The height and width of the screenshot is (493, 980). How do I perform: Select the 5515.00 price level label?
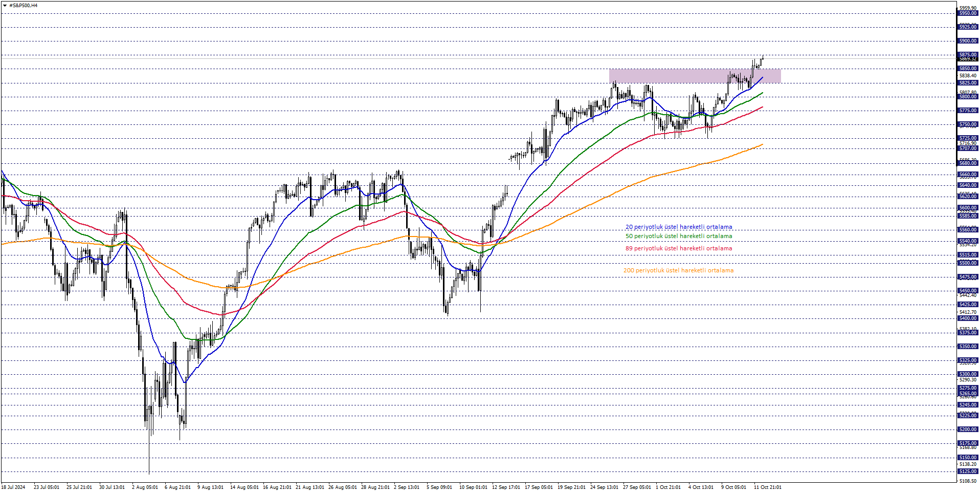tap(967, 255)
